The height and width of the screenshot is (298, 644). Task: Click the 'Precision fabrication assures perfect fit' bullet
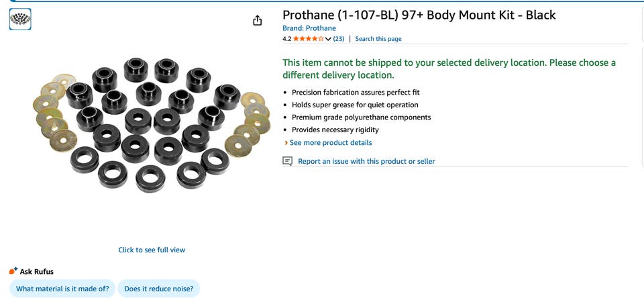click(x=356, y=92)
